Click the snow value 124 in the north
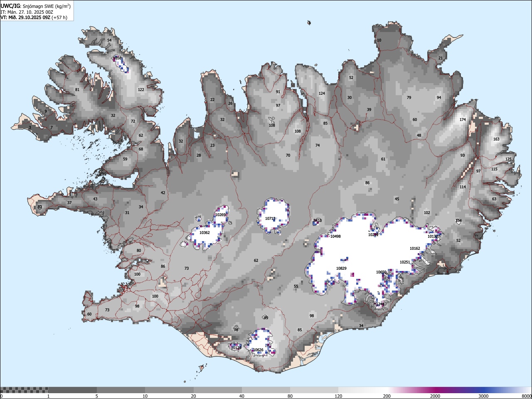Viewport: 532px width, 399px height. pyautogui.click(x=322, y=94)
